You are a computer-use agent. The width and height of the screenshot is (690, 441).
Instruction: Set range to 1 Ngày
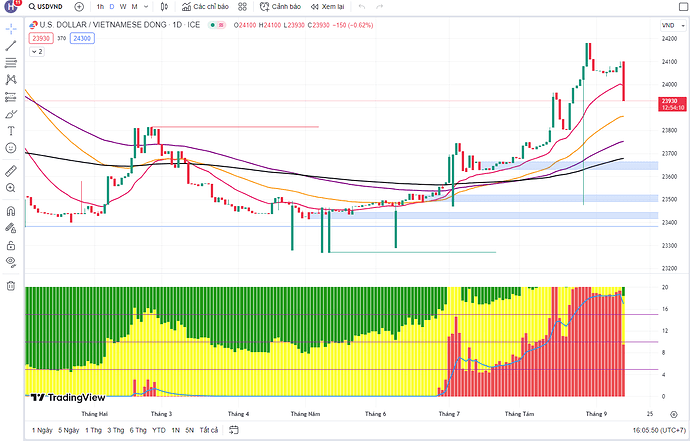tap(42, 430)
